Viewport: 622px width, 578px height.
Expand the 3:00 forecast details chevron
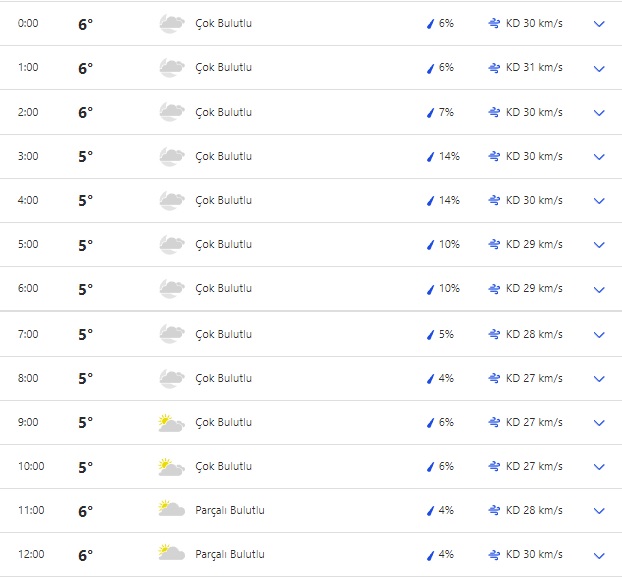pos(599,157)
